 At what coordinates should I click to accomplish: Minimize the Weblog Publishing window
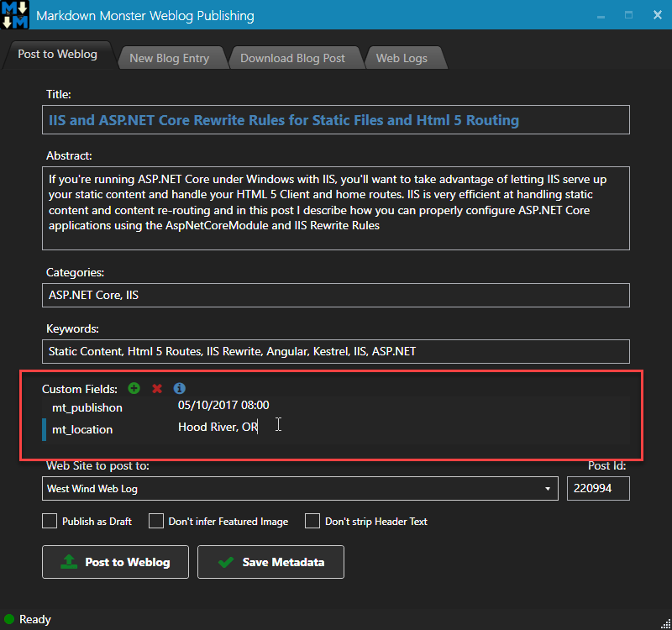point(601,15)
